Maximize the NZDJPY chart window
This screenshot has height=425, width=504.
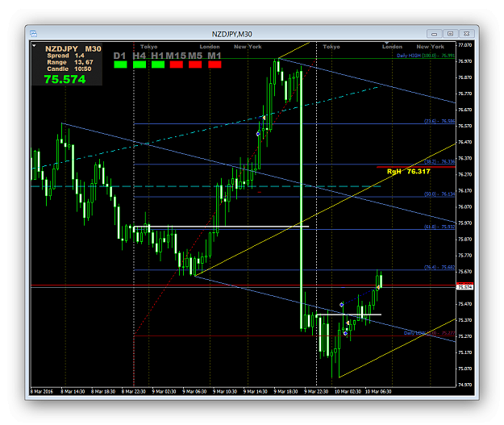pos(450,34)
